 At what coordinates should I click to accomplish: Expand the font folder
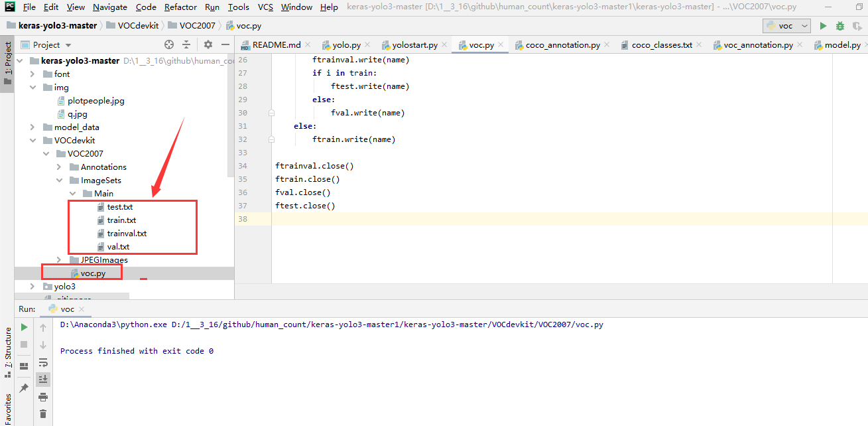coord(32,74)
